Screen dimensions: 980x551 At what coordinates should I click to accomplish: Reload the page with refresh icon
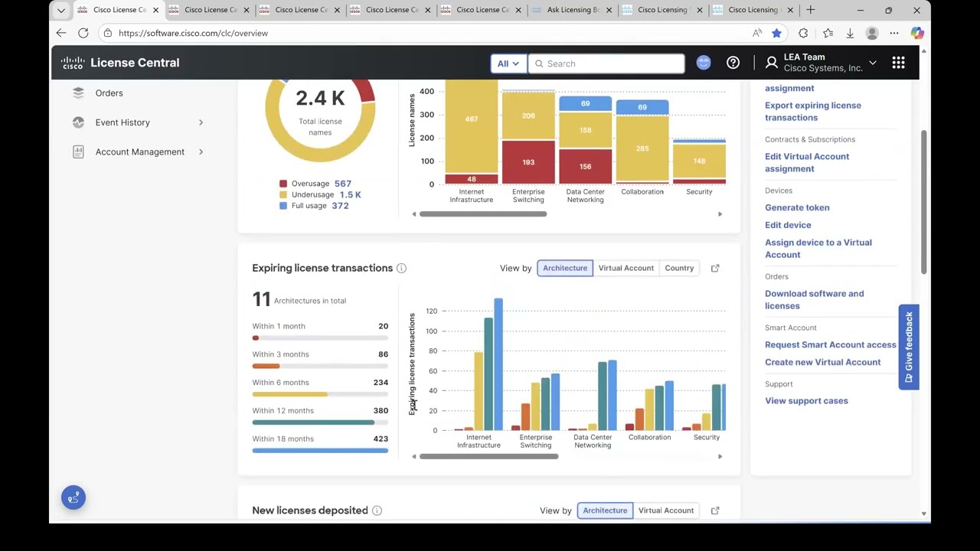tap(83, 33)
